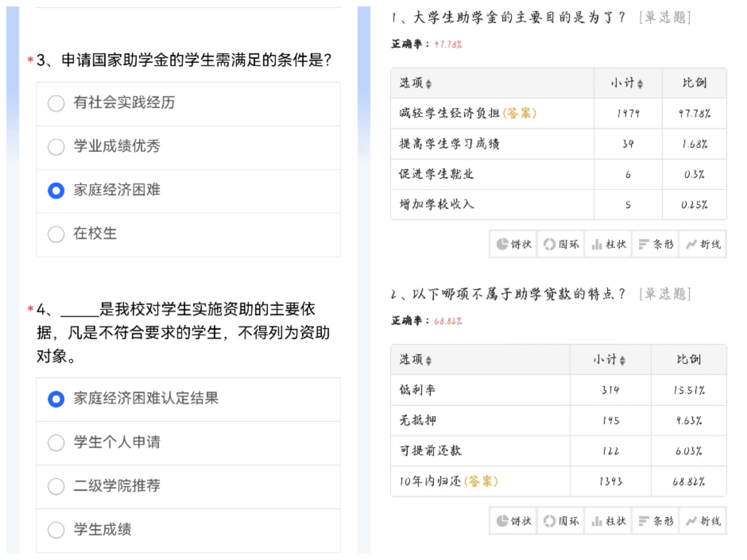Show question 2 bar chart (条形)
Screen dimensions: 747x560
[656, 521]
